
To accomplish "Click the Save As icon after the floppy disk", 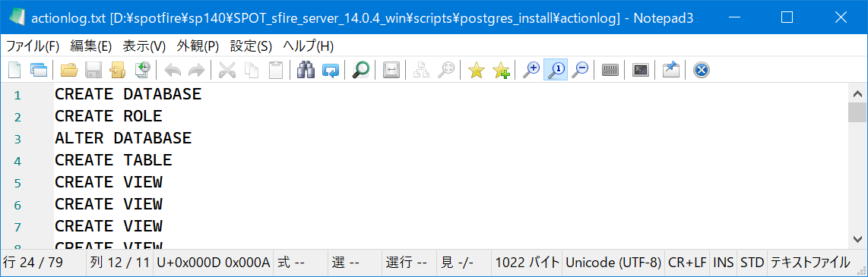I will [117, 71].
